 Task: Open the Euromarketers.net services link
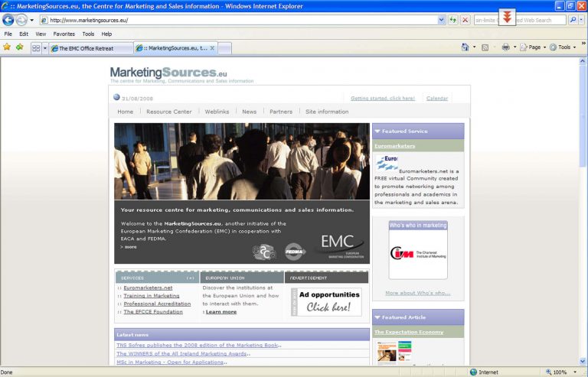(x=148, y=288)
